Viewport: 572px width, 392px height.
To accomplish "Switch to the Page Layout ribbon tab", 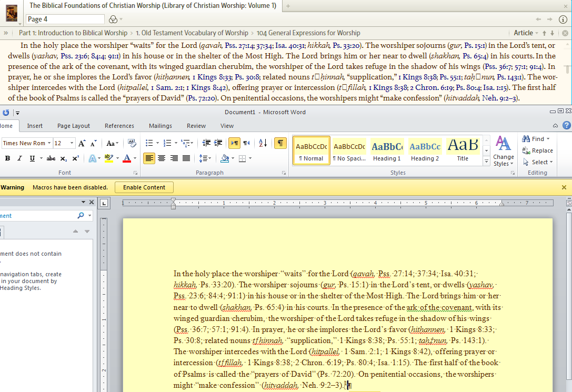I will coord(74,126).
